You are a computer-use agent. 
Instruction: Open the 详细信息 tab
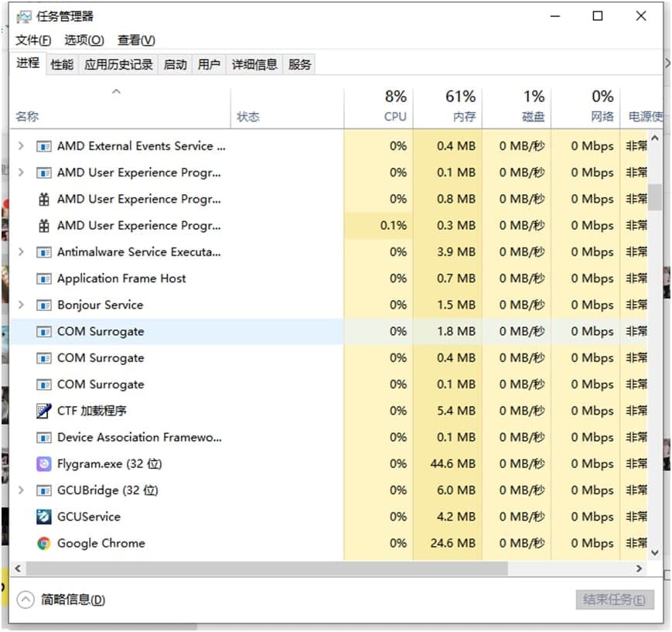click(x=254, y=64)
